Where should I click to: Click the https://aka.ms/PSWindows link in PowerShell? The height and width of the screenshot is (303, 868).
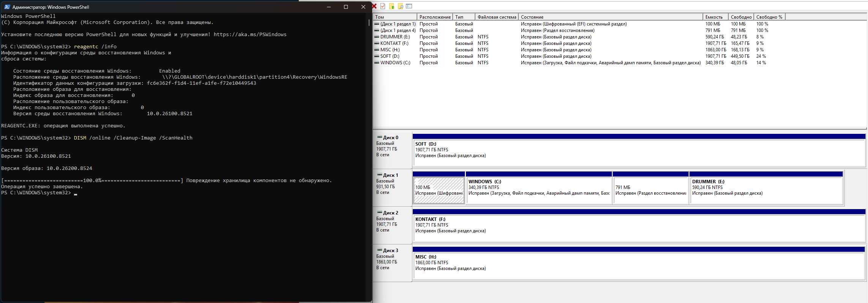(250, 35)
